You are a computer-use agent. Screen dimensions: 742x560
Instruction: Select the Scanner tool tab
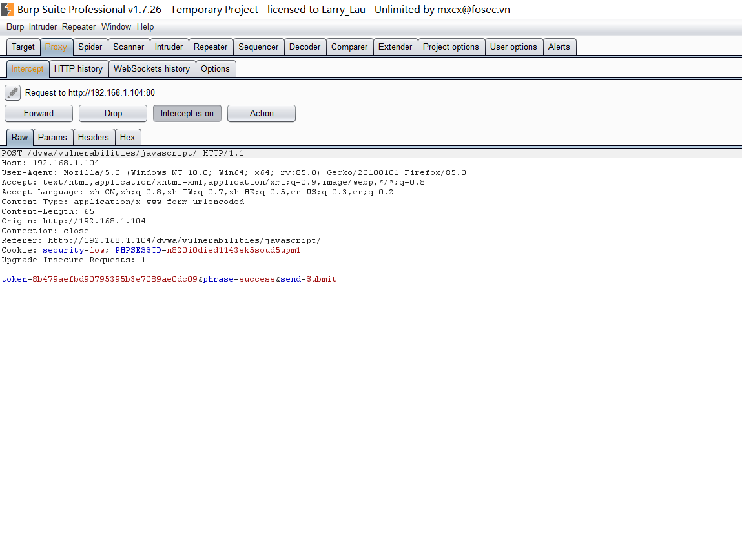click(129, 47)
